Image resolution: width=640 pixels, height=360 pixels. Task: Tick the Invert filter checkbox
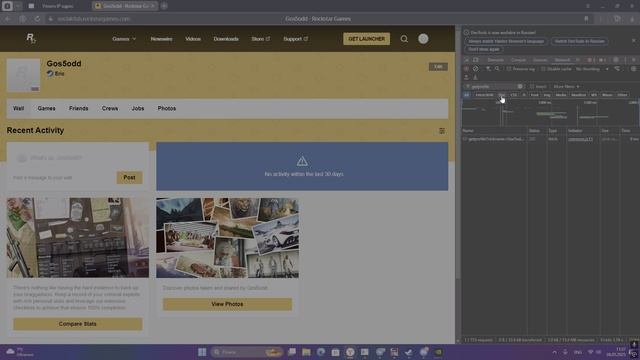click(x=532, y=87)
